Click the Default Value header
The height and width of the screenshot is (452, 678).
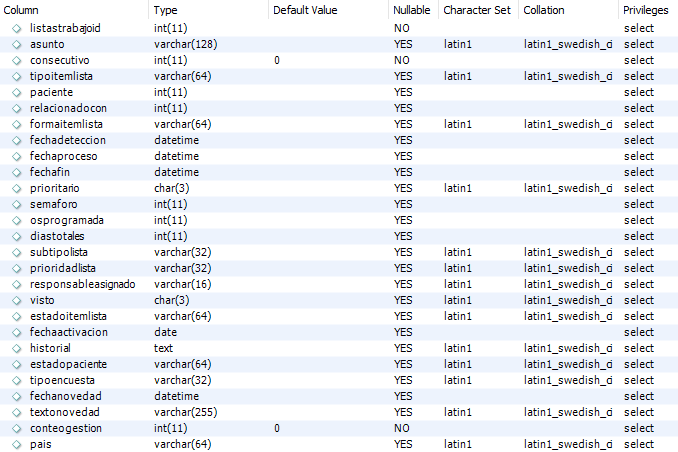tap(305, 10)
